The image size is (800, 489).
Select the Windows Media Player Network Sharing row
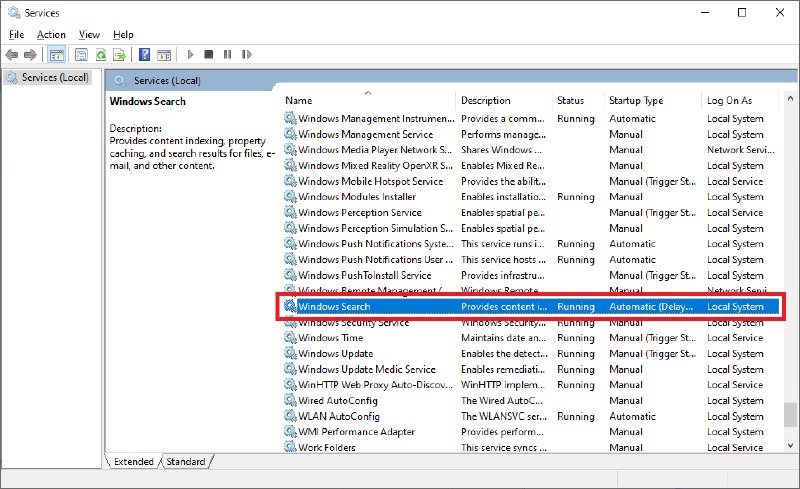click(x=531, y=150)
